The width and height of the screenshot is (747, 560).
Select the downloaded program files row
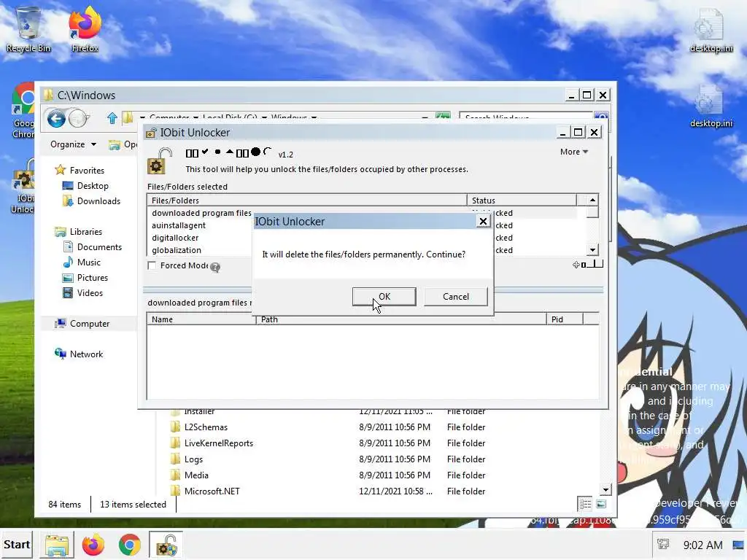point(201,213)
